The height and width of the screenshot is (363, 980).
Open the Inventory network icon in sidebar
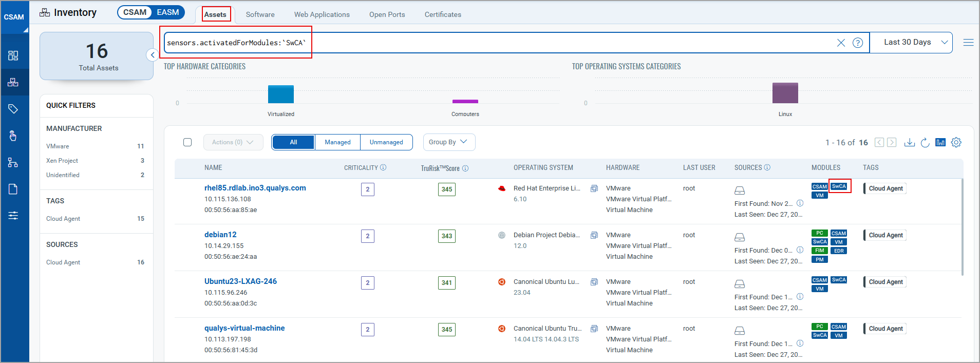13,82
